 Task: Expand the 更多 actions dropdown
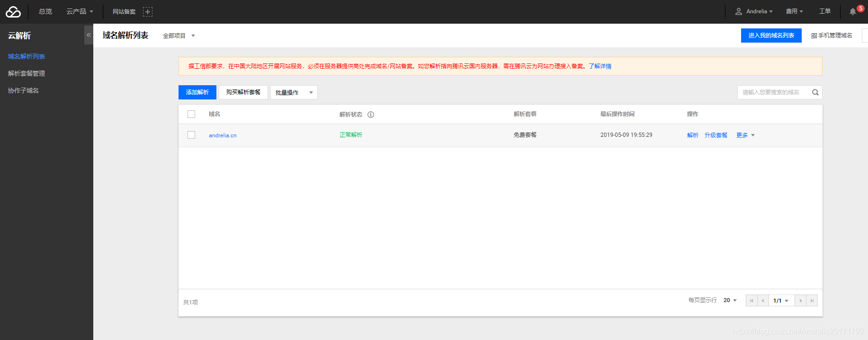click(x=745, y=135)
